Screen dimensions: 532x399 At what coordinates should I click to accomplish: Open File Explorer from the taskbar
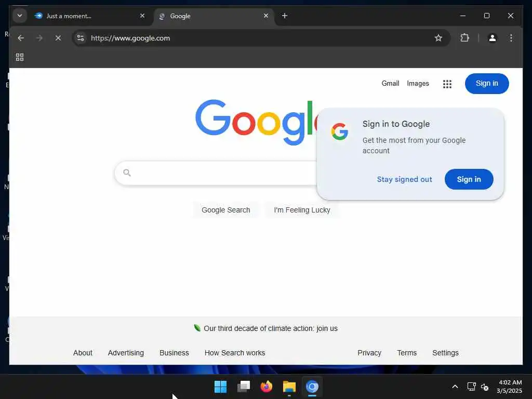pos(289,387)
